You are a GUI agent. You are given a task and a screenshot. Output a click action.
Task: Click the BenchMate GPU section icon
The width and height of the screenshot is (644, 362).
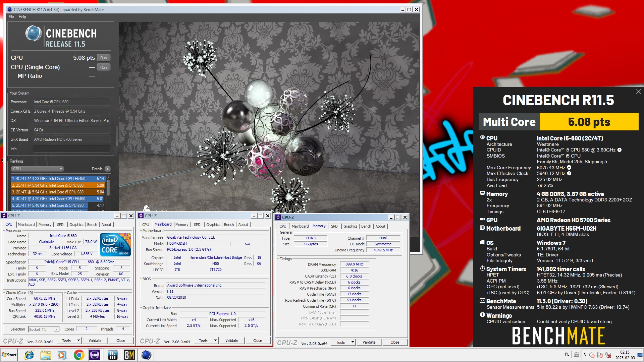(482, 220)
